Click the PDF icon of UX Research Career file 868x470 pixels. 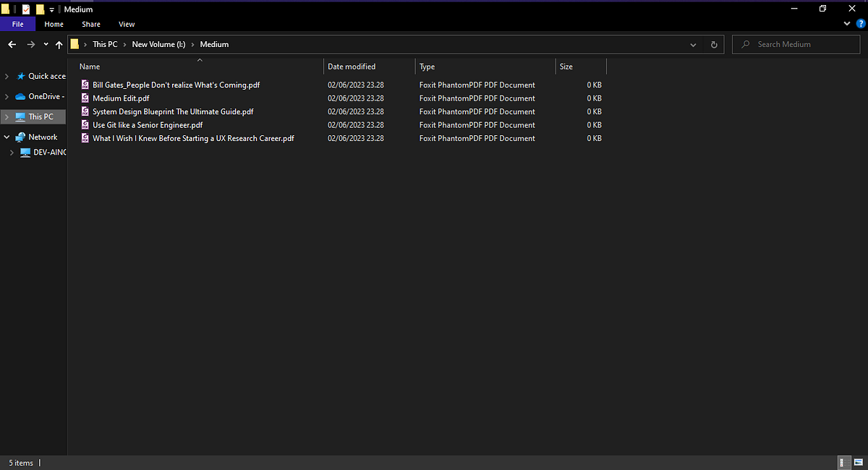85,138
